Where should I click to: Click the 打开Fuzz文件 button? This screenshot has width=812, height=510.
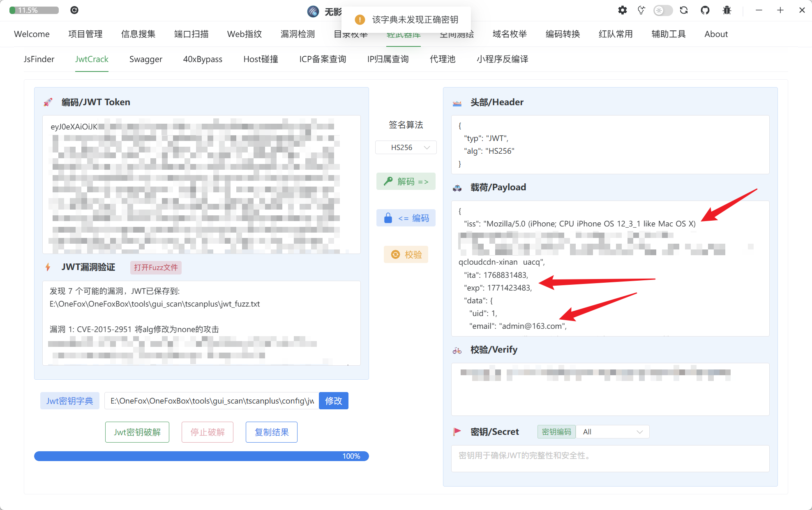pos(156,268)
